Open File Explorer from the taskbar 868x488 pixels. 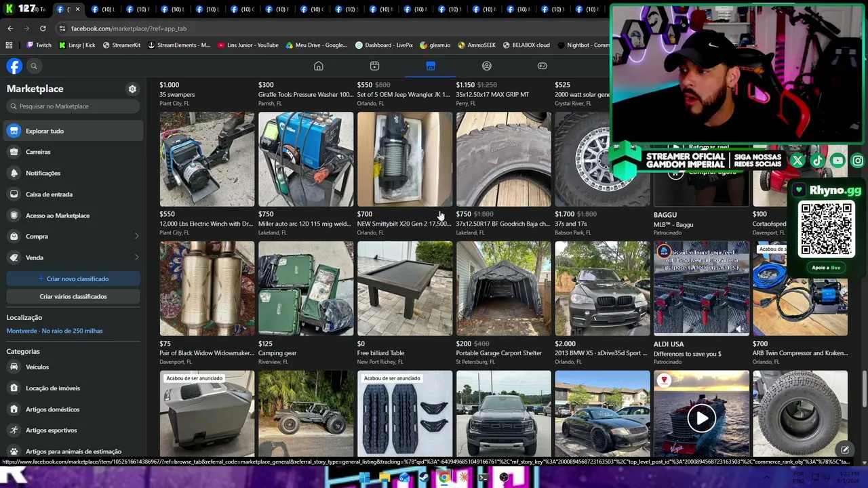[384, 478]
